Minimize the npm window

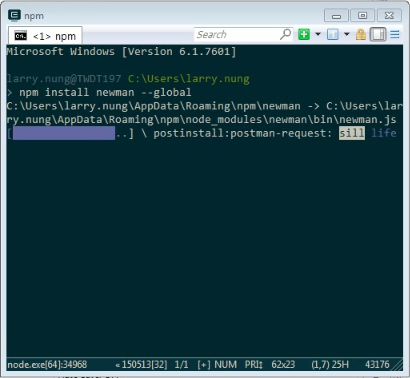[336, 16]
